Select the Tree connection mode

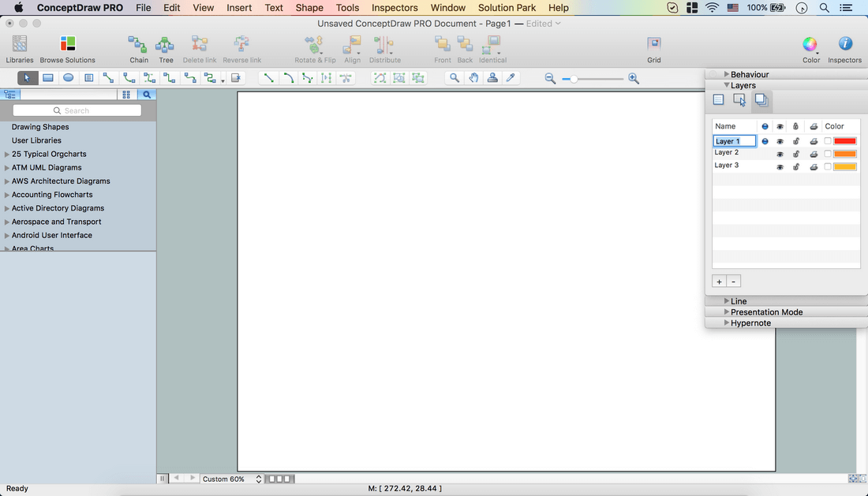coord(166,47)
